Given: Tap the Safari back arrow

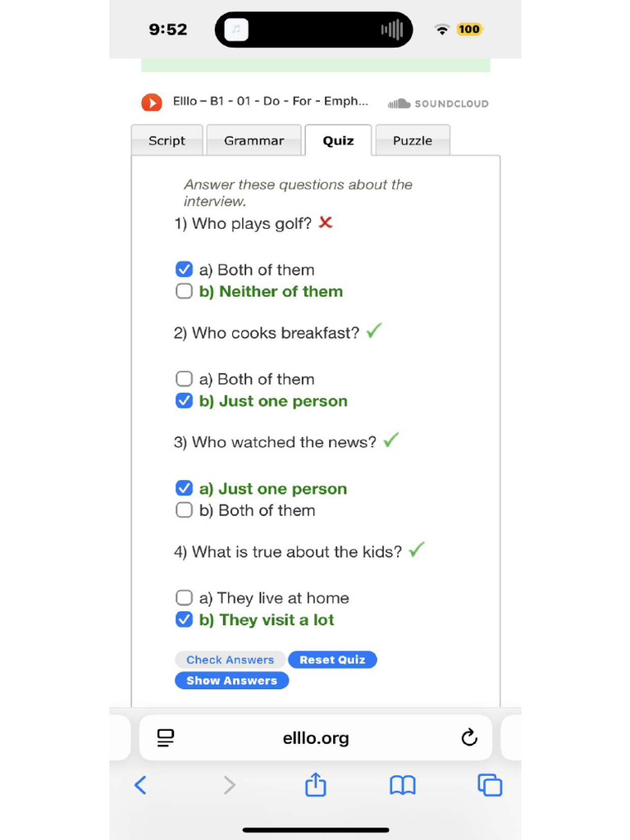Looking at the screenshot, I should (140, 785).
